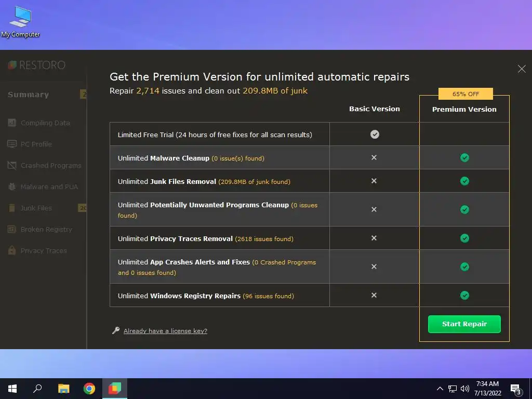The image size is (532, 399).
Task: Click green check in Potentially Unwanted Programs row
Action: point(464,210)
